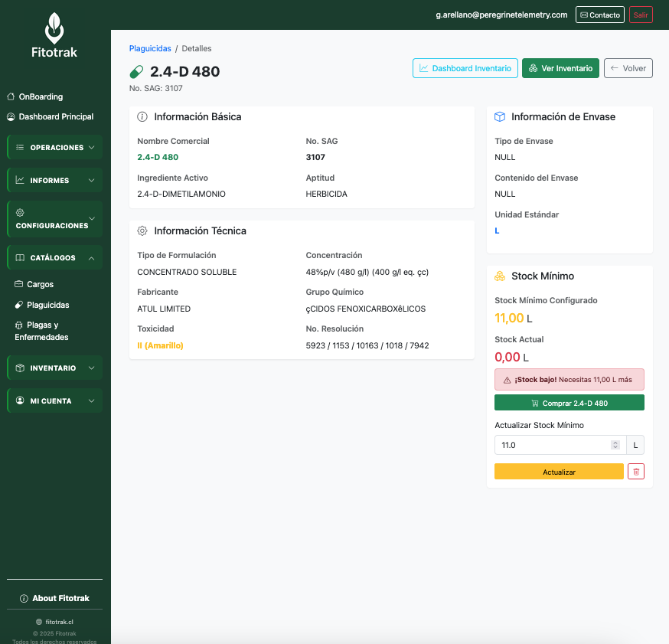Select Cargos from Catálogos menu
Screen dimensions: 669x644
tap(40, 284)
